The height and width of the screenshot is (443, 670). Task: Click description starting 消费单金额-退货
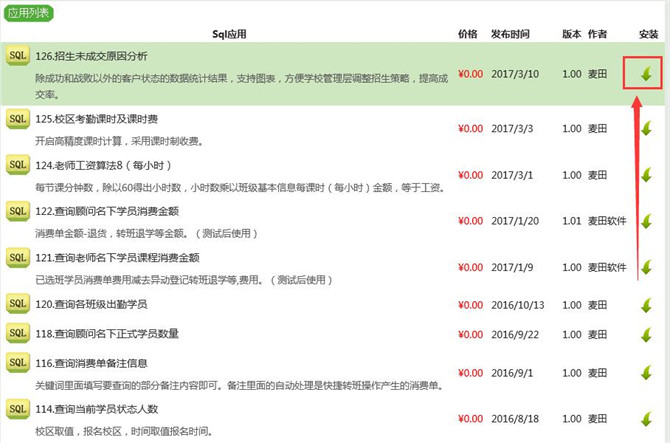(x=147, y=234)
